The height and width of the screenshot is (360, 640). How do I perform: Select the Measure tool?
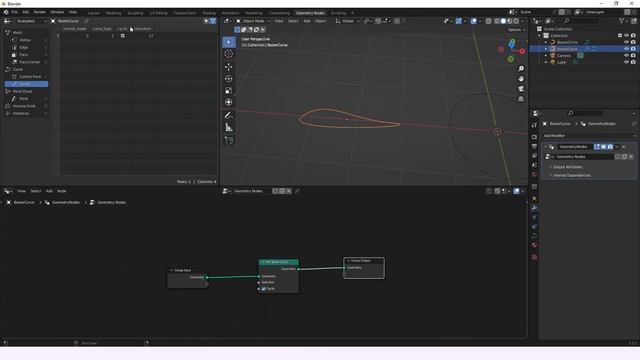coord(229,128)
